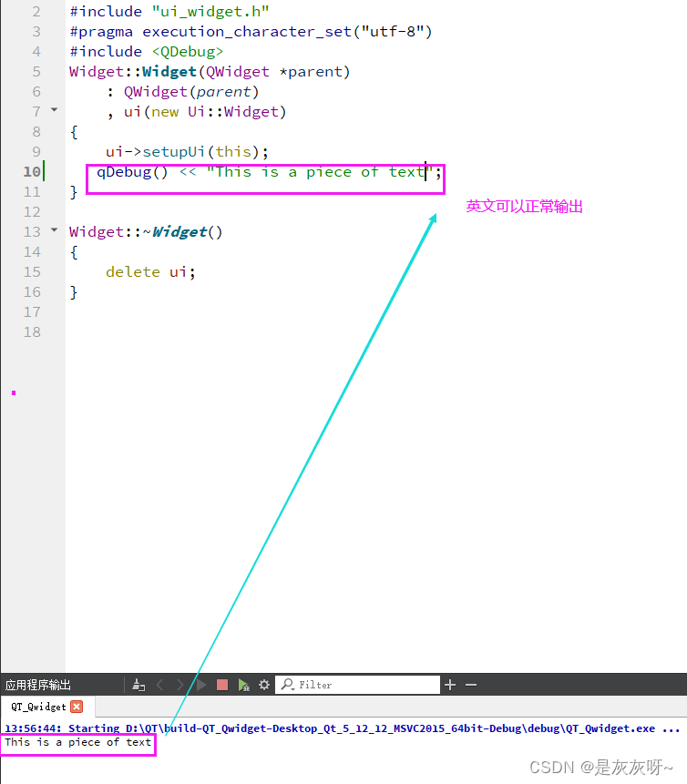
Task: Click the 'This is a piece of text' output line
Action: point(78,742)
